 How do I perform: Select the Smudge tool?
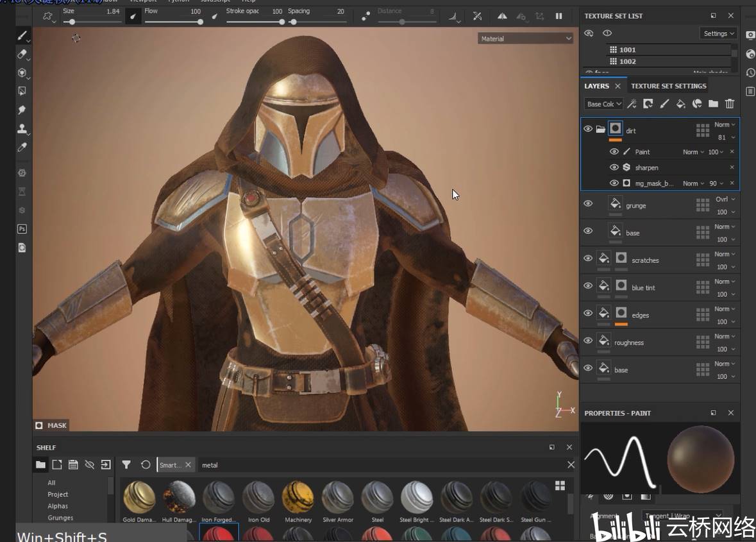[x=22, y=110]
